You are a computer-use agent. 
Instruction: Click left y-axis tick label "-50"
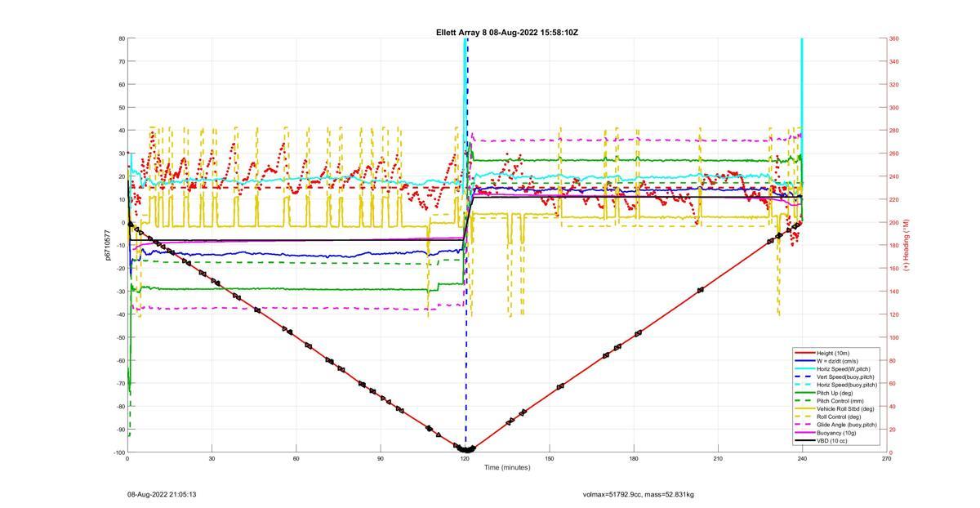(120, 337)
